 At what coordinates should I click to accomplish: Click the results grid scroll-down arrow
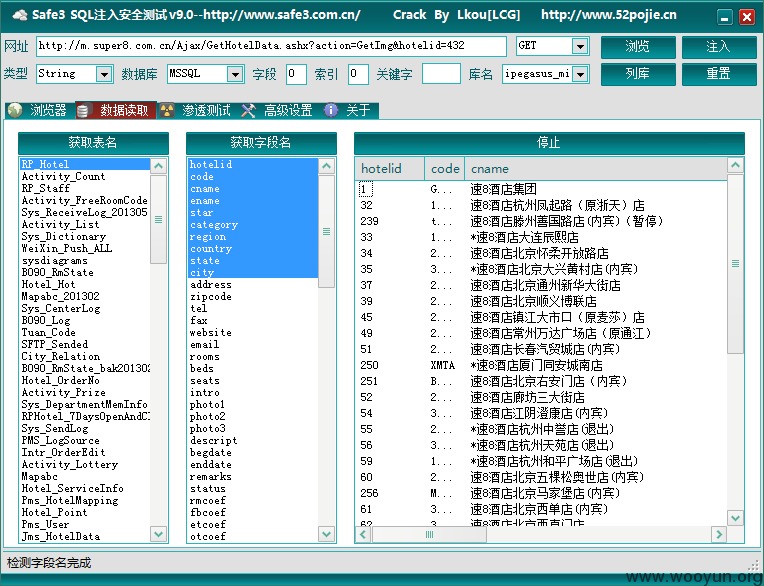pos(735,517)
